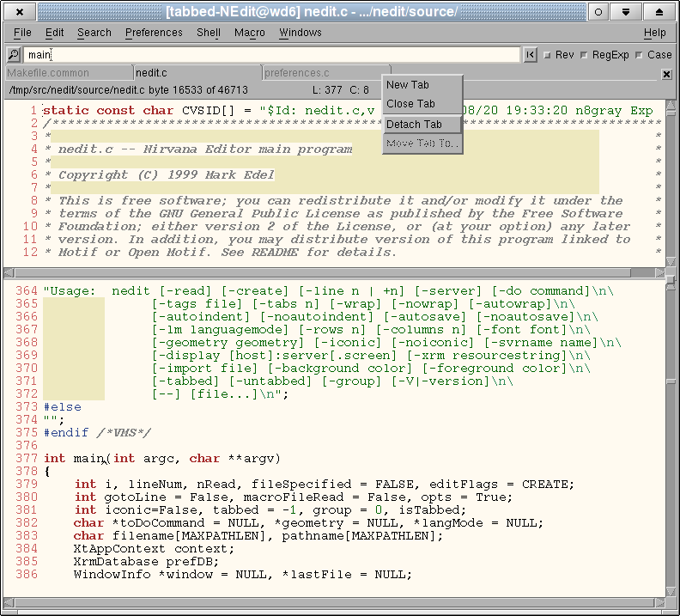Click Close Tab in the popup menu
This screenshot has height=616, width=680.
(410, 104)
